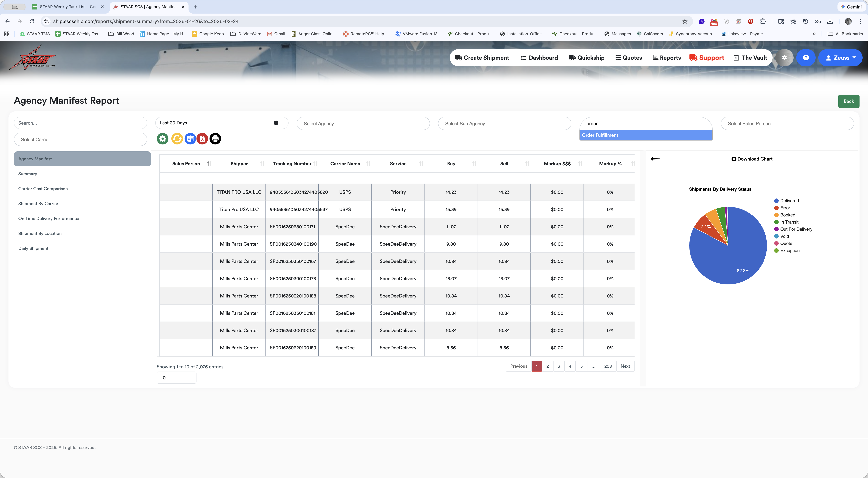Image resolution: width=868 pixels, height=478 pixels.
Task: Open the Select Agency dropdown
Action: [x=363, y=124]
